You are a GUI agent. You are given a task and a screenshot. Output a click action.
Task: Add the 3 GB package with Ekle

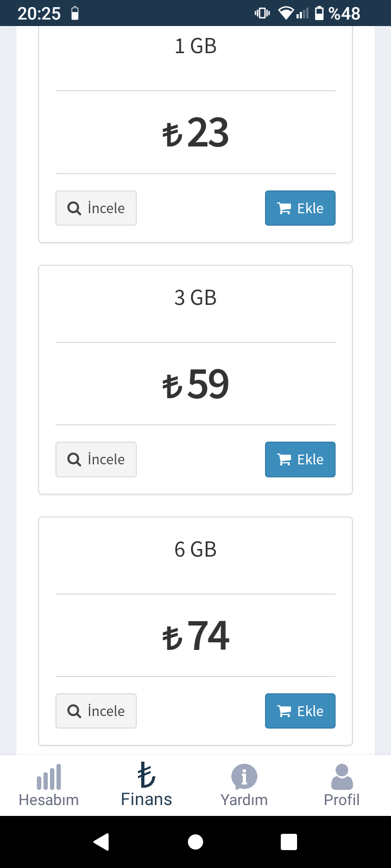tap(300, 459)
